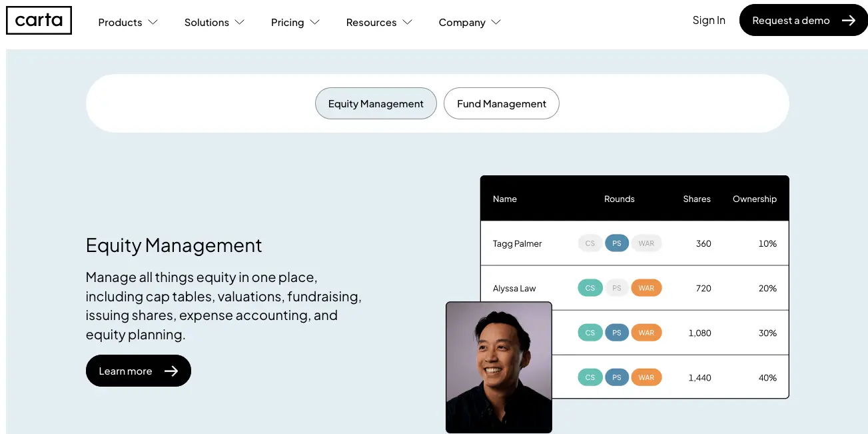Click the Request a demo button
The image size is (868, 434).
point(803,21)
